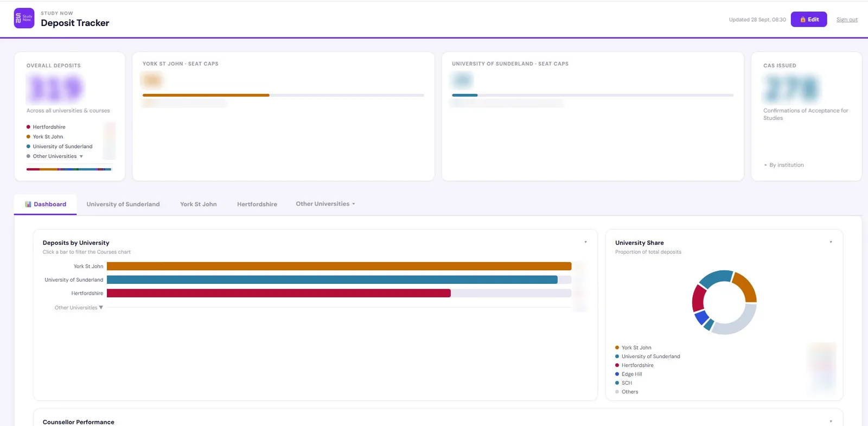Open the York St John tab
This screenshot has height=426, width=868.
coord(199,205)
